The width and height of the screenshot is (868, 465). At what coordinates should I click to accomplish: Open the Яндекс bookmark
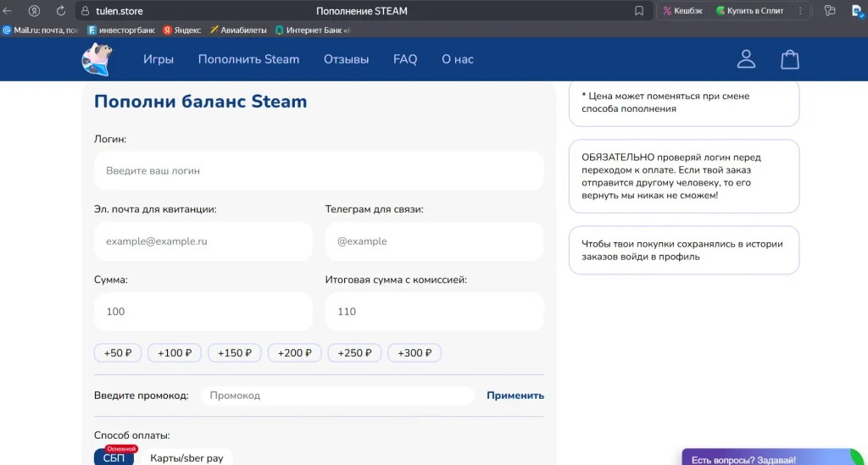click(x=182, y=30)
